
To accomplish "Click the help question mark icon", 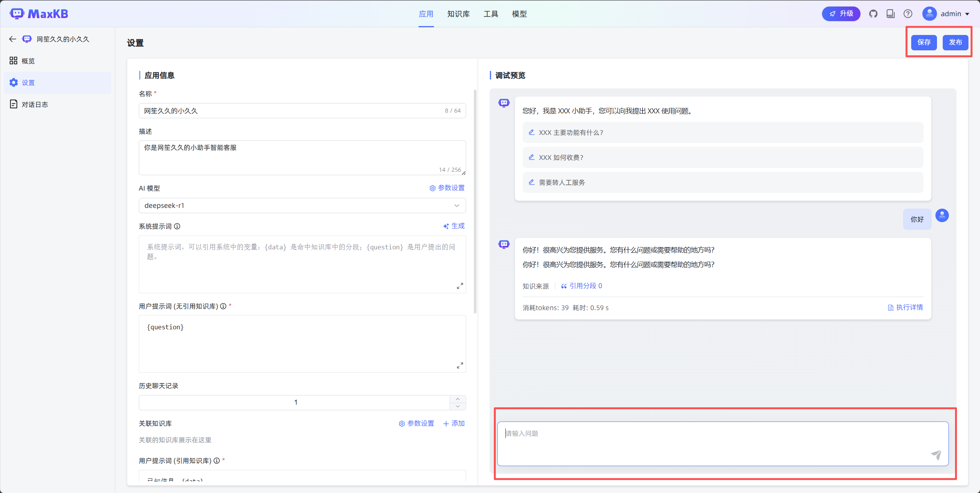I will (x=908, y=14).
